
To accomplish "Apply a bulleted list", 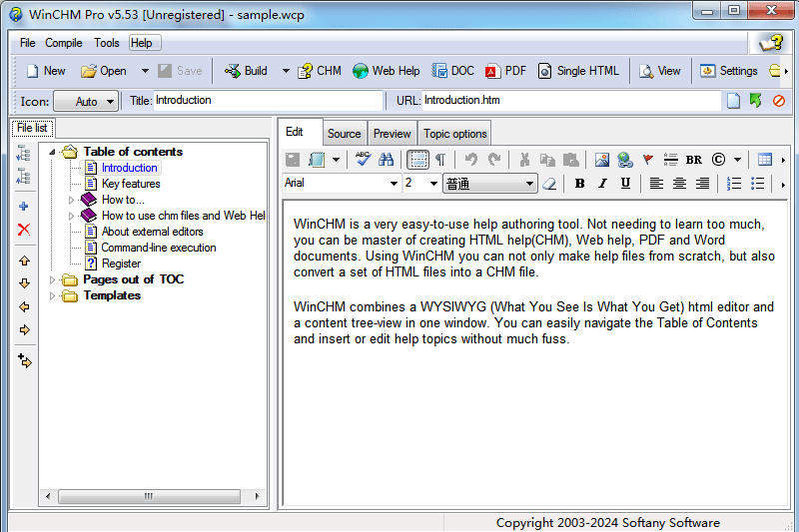I will 757,184.
